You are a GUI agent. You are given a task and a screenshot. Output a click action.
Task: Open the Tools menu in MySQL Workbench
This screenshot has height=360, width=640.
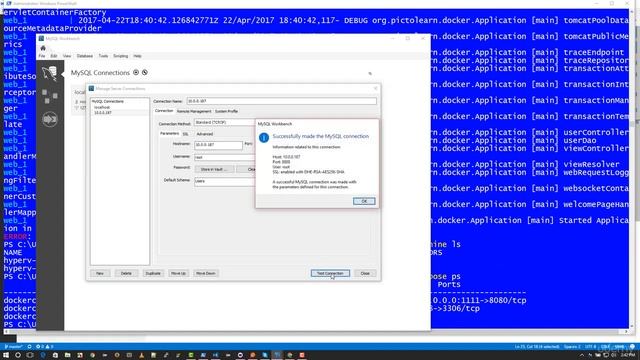point(103,56)
